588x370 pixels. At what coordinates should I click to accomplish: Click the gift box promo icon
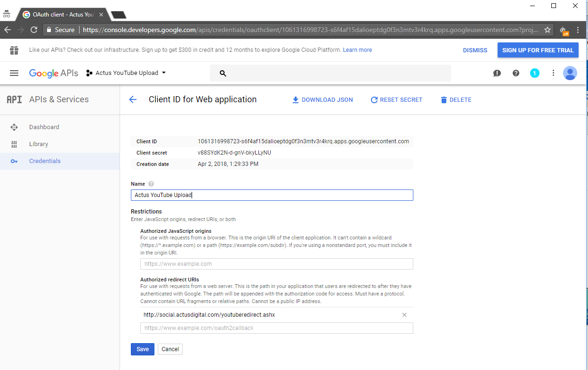[14, 50]
